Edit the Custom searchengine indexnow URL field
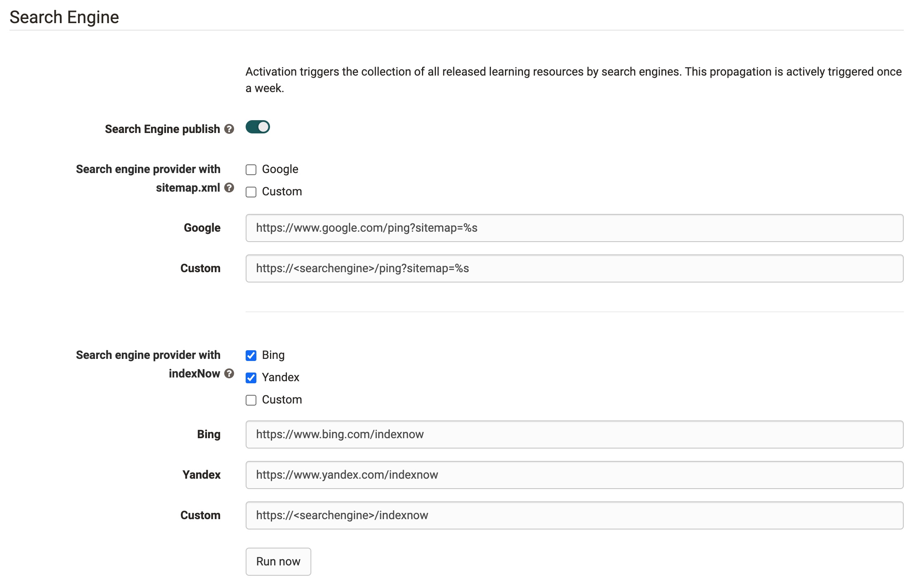 [574, 515]
